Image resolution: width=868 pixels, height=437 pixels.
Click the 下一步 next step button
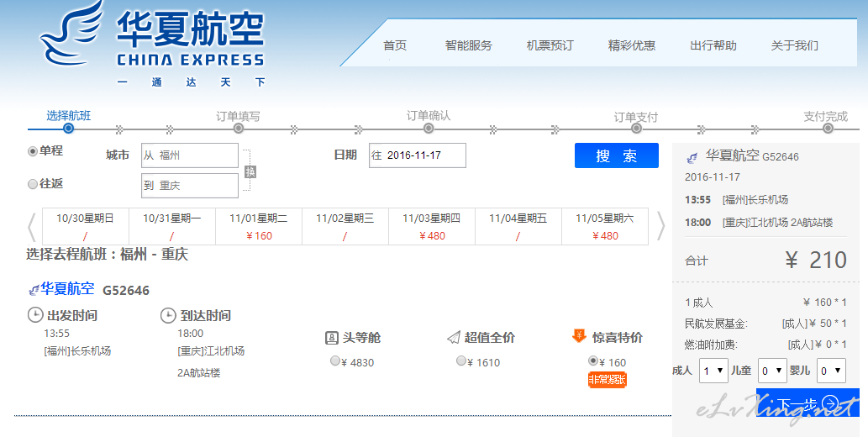(808, 403)
